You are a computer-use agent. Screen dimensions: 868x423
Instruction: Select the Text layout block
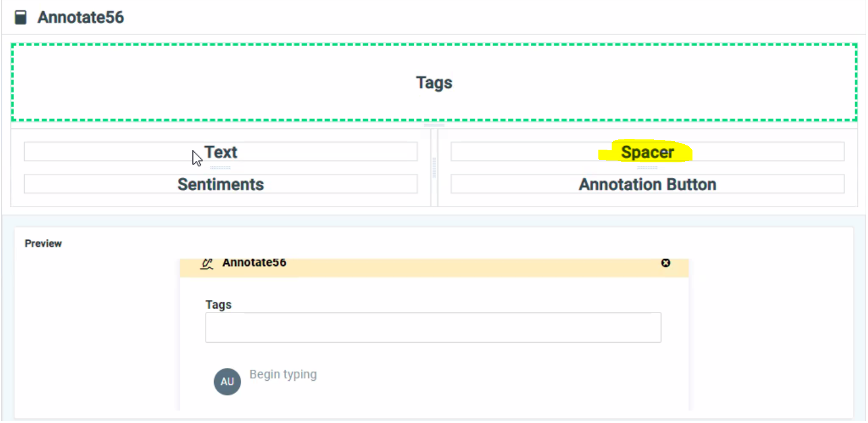point(221,152)
